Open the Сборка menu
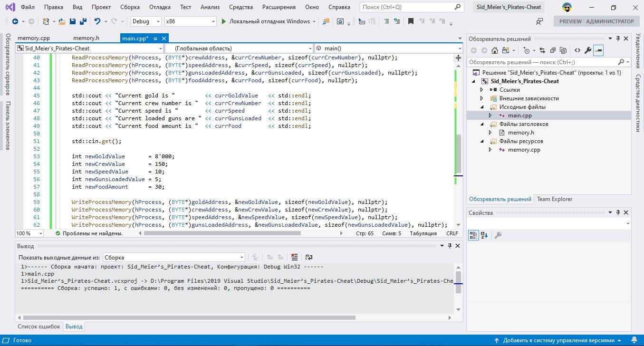Screen dimensions: 644x346 click(x=130, y=7)
